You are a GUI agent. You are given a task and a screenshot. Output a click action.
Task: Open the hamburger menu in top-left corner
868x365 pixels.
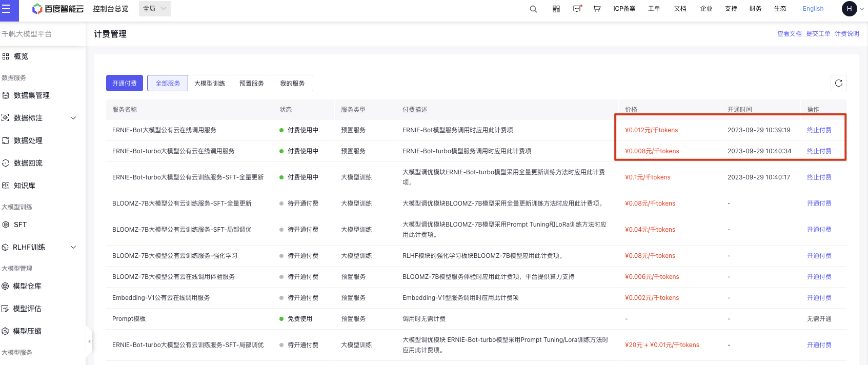(7, 9)
